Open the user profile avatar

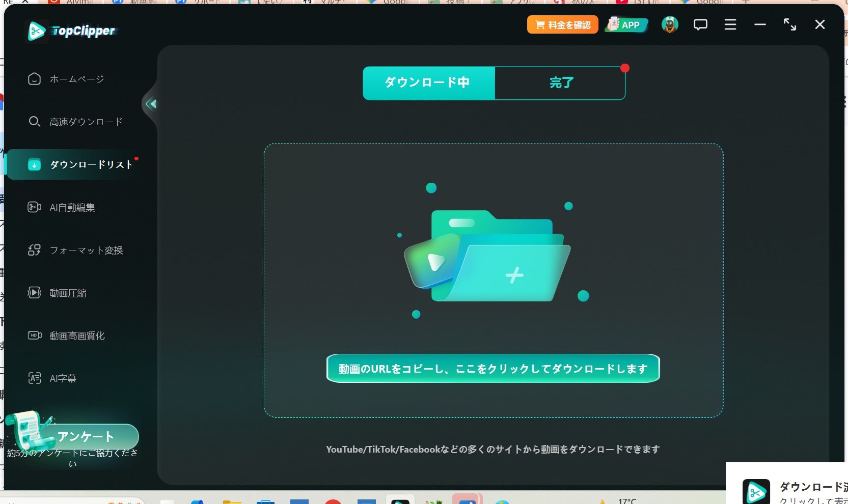coord(669,24)
